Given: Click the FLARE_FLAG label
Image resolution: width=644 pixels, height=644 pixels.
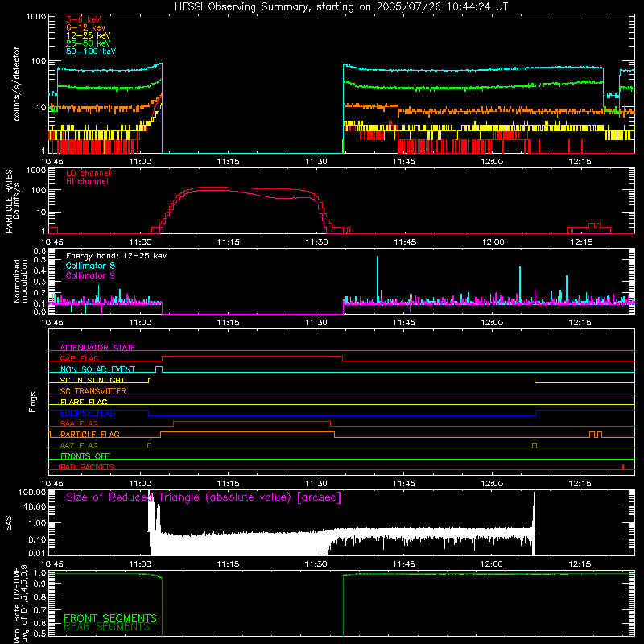Looking at the screenshot, I should point(84,402).
